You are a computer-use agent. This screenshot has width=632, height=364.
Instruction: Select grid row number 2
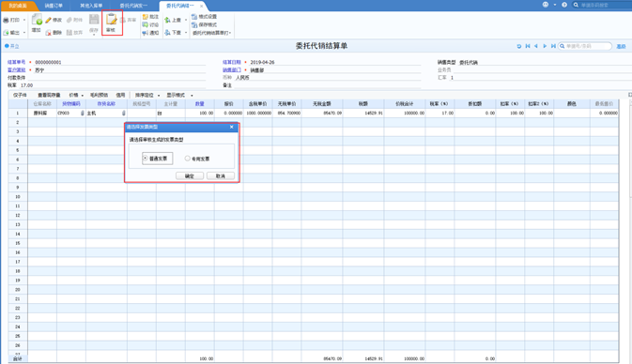coord(18,122)
